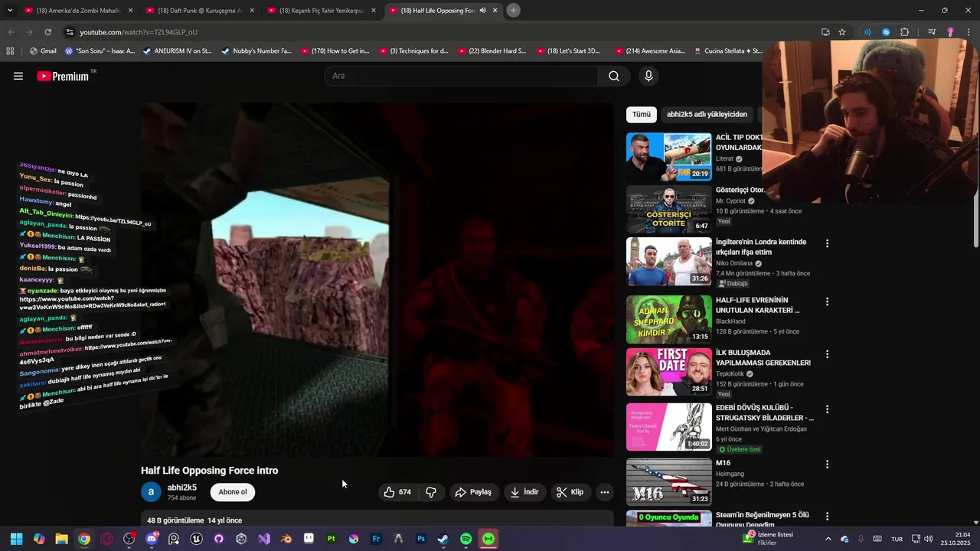Viewport: 980px width, 551px height.
Task: Open Cucina Stellata bookmark
Action: coord(727,51)
